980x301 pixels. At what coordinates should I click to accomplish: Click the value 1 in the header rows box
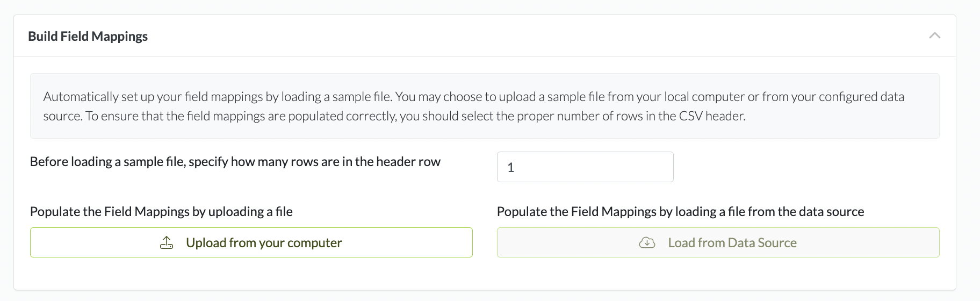pyautogui.click(x=511, y=168)
